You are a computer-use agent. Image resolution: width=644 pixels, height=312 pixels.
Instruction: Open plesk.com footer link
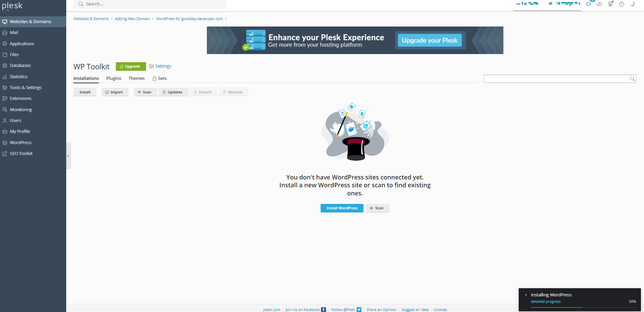(272, 310)
